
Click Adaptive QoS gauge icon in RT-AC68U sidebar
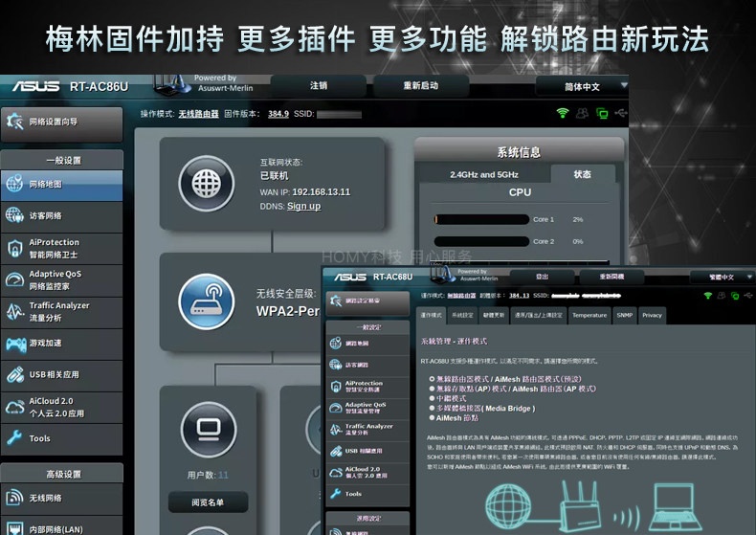coord(336,408)
